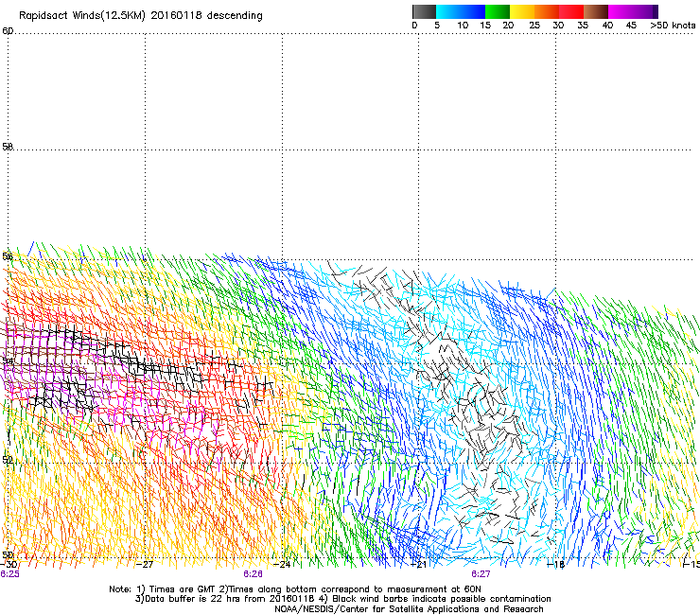Screen dimensions: 700x615
Task: Click the red 30-35 knots legend swatch
Action: click(x=571, y=11)
